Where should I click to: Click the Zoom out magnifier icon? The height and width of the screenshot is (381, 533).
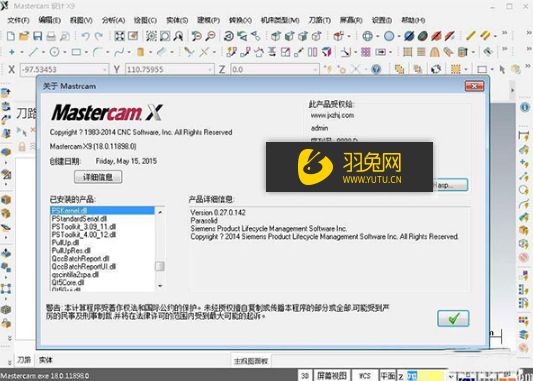click(x=211, y=36)
